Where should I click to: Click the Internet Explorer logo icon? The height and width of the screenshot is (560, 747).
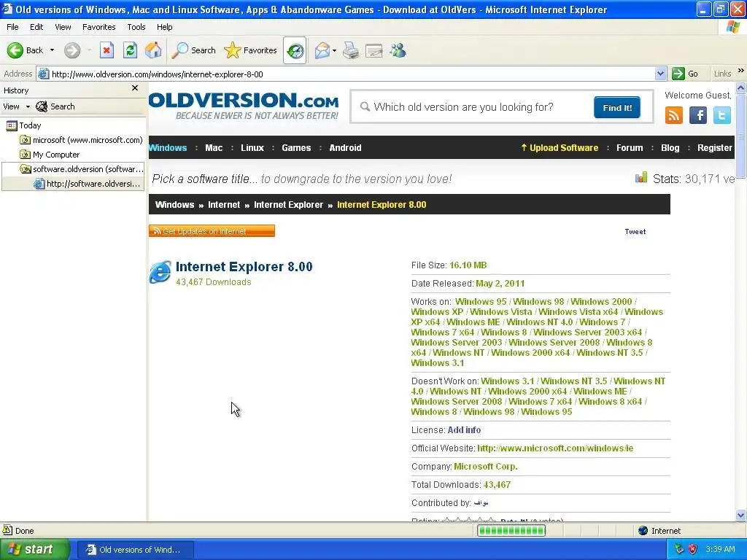click(x=160, y=272)
